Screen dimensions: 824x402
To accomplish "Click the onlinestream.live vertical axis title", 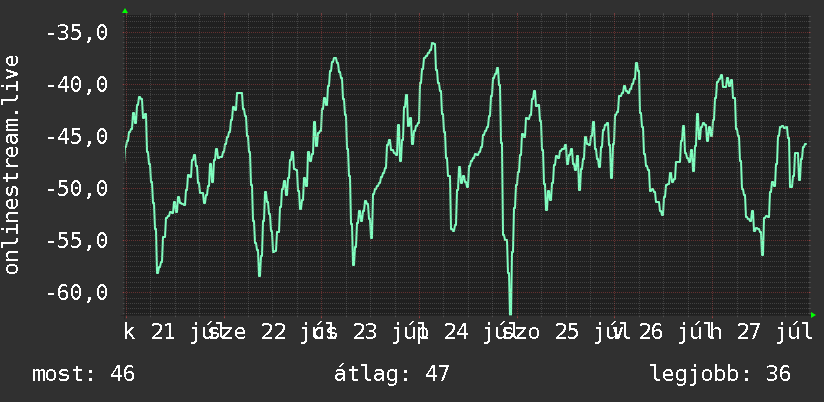I will click(11, 164).
